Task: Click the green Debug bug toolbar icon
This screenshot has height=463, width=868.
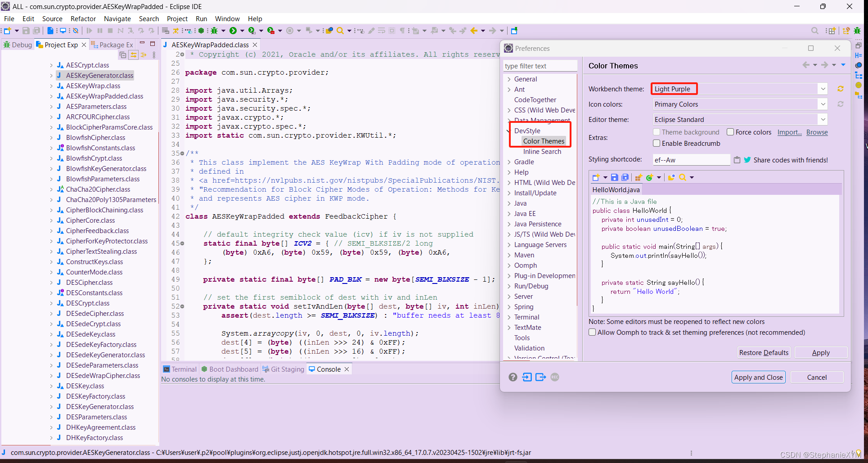Action: [214, 31]
